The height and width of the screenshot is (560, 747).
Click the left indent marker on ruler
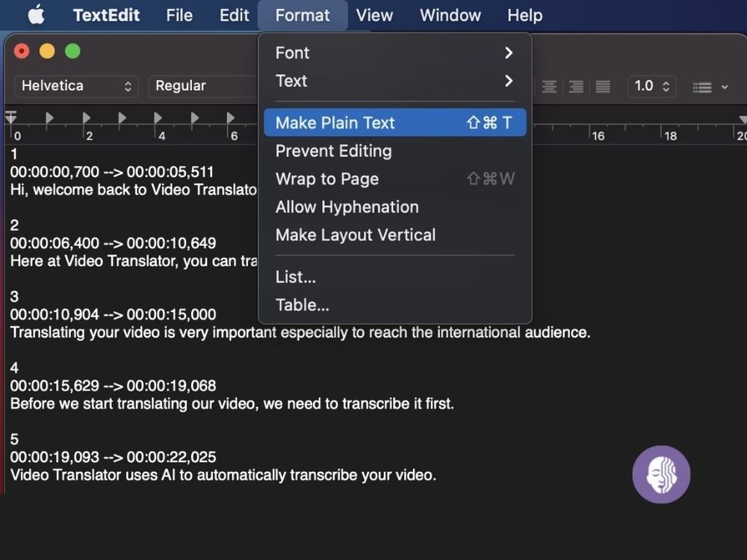click(x=10, y=118)
